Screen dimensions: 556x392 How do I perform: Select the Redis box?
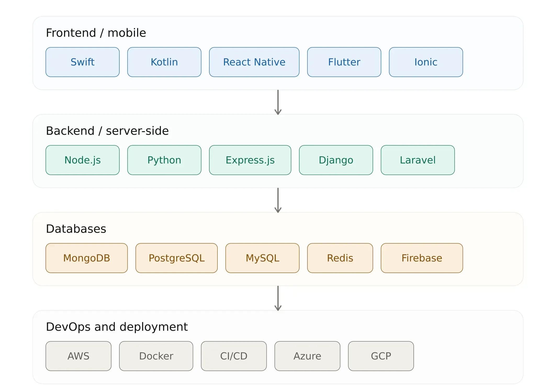[x=340, y=258]
